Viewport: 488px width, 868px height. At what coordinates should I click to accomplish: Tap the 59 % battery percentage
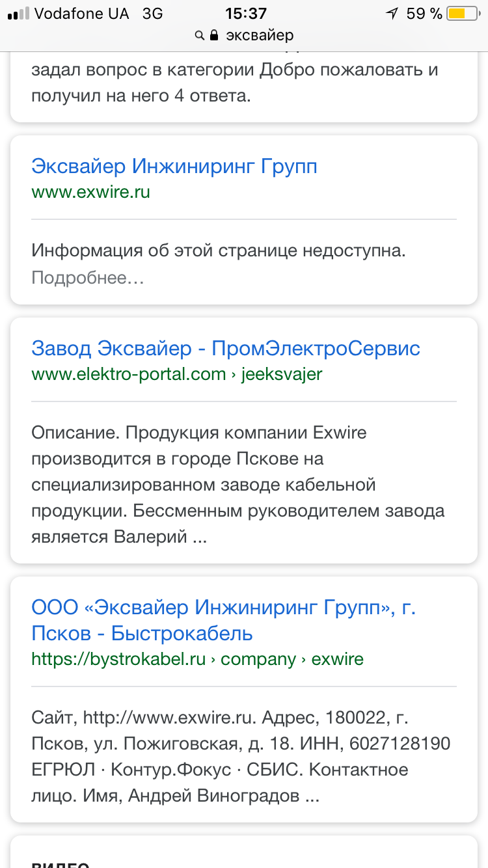[x=424, y=14]
